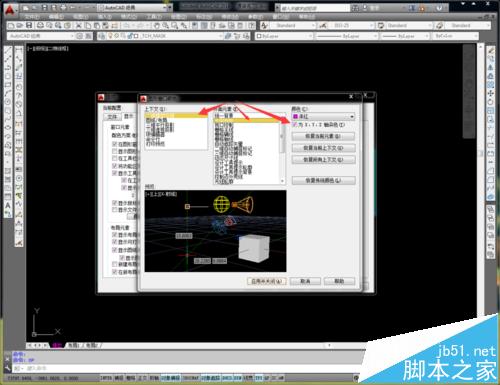Click New drawing icon in Standard toolbar
This screenshot has width=500, height=385.
pos(11,25)
